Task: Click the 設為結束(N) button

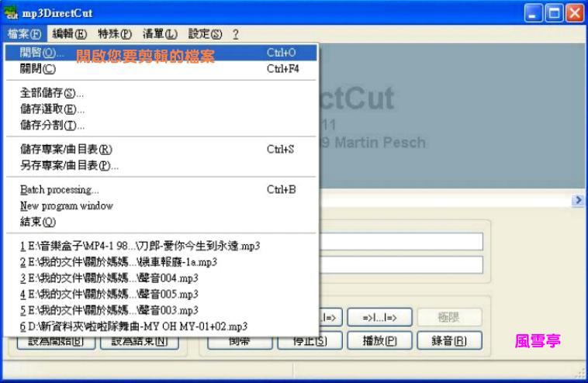Action: coord(140,342)
